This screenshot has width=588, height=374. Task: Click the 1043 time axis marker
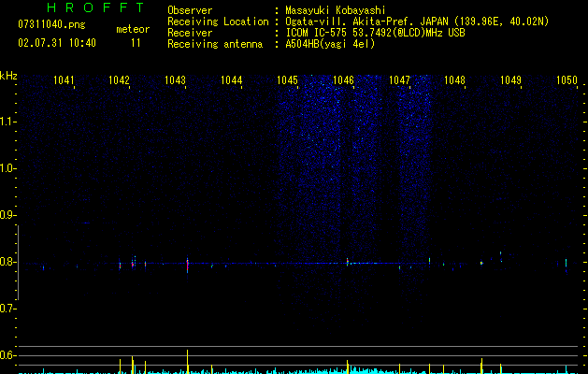pos(175,80)
